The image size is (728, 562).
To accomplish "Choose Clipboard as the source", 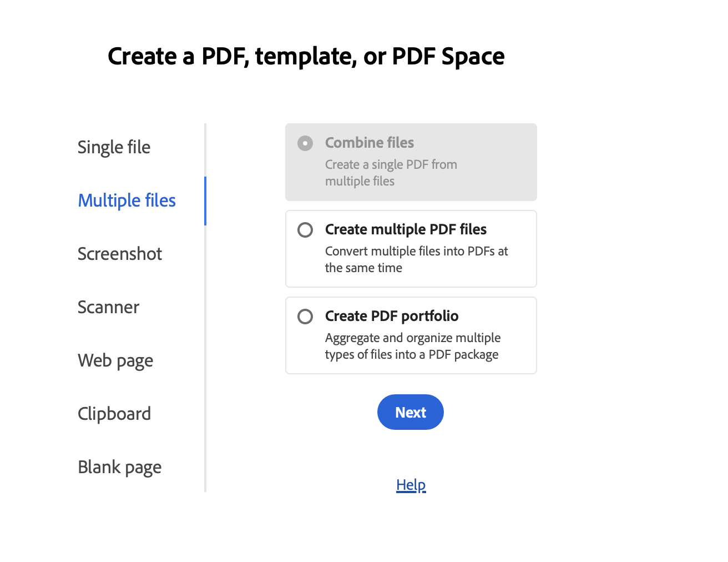I will (114, 413).
